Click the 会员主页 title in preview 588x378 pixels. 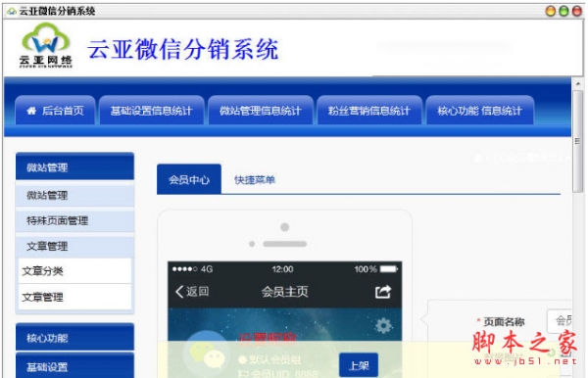(x=284, y=292)
